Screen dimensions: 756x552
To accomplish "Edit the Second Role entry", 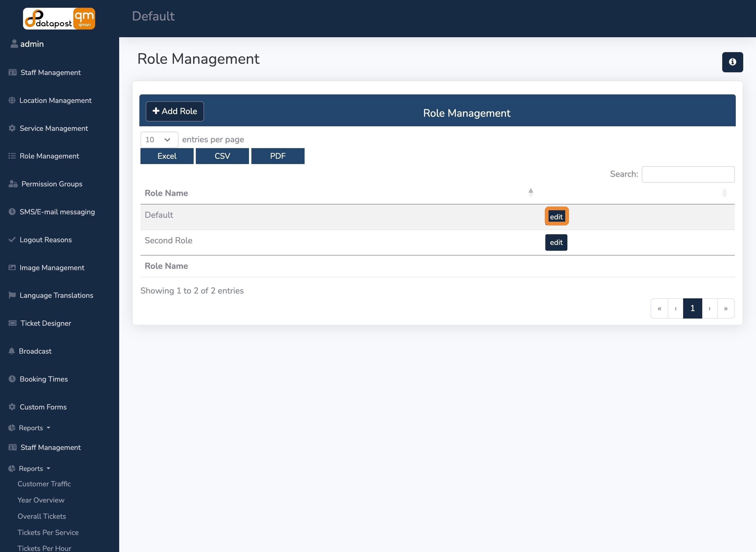I will pos(556,242).
